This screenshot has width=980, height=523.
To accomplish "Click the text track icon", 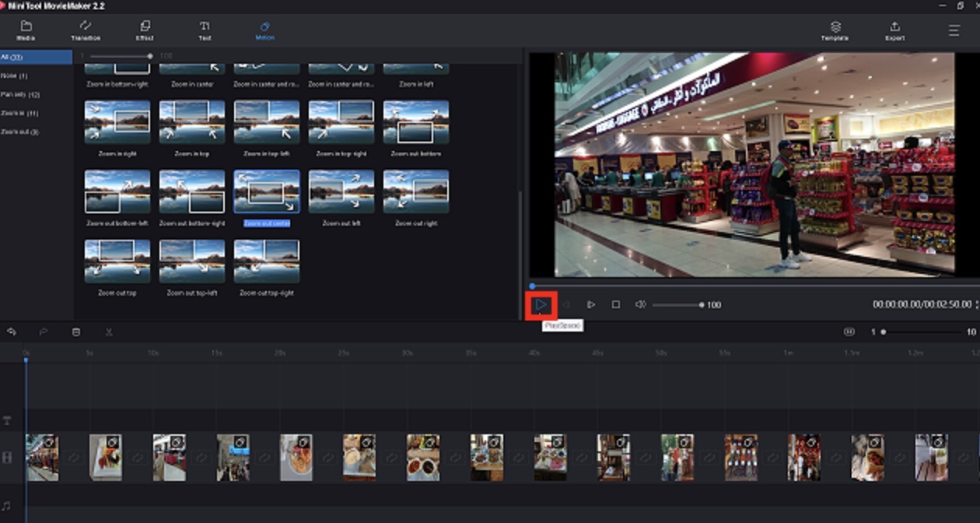I will tap(7, 420).
